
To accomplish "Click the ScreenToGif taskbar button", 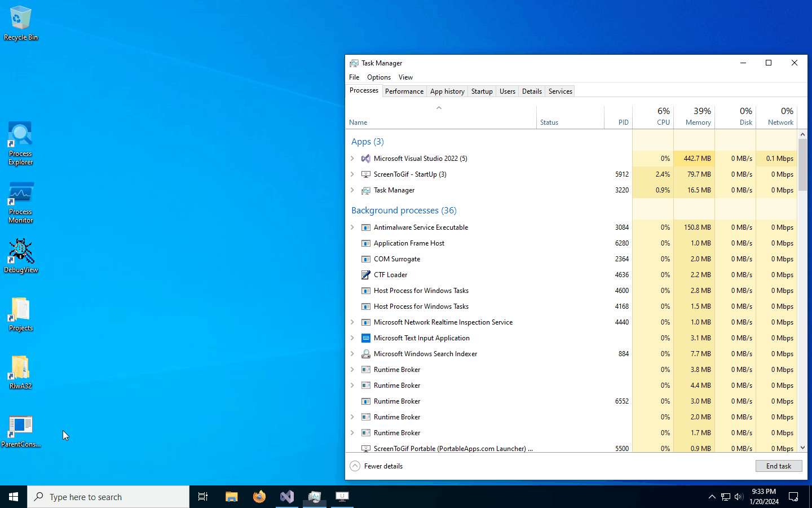I will [342, 497].
